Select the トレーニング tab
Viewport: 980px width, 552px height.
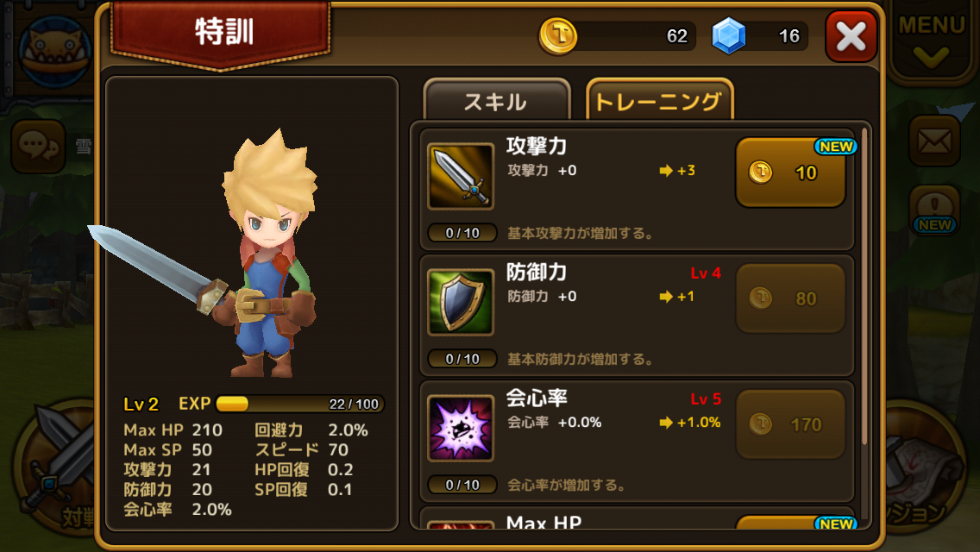coord(659,101)
